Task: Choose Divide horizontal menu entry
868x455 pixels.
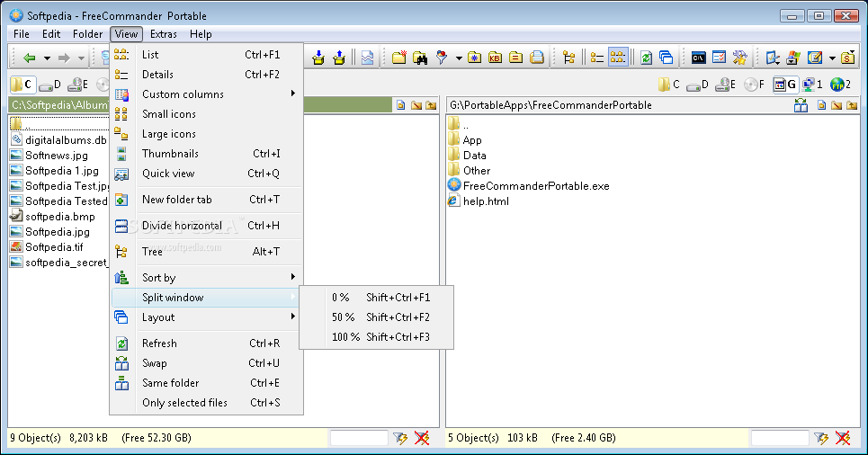Action: 207,226
